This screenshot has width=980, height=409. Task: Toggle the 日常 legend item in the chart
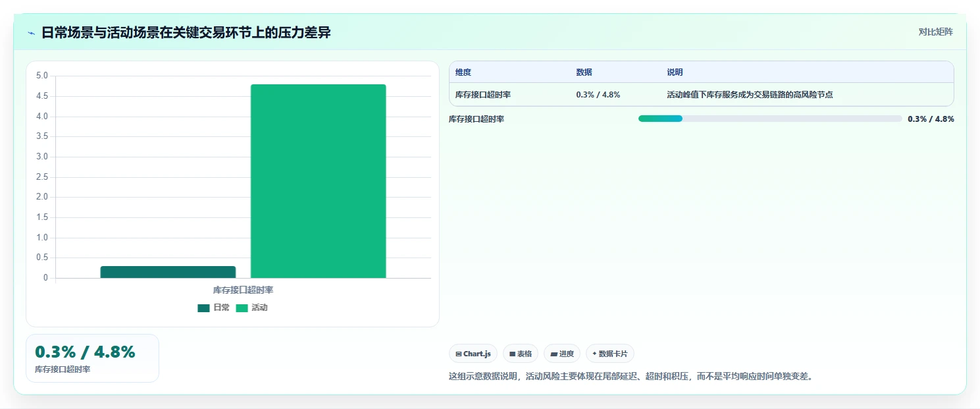coord(214,308)
